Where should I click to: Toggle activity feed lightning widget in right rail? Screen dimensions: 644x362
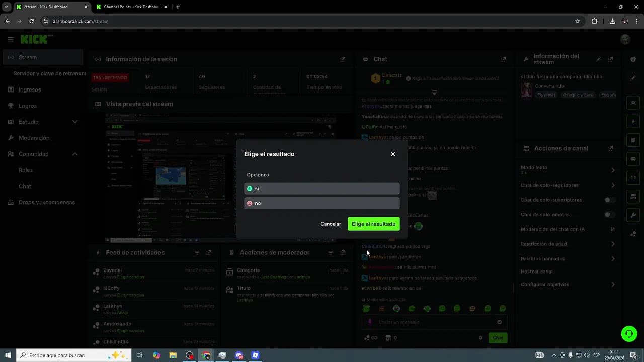(x=633, y=121)
